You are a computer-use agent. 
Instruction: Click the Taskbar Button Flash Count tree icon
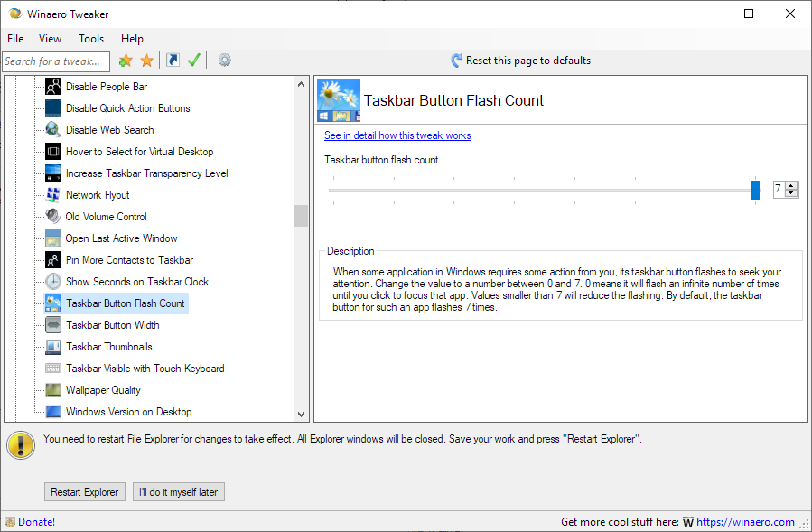click(53, 303)
